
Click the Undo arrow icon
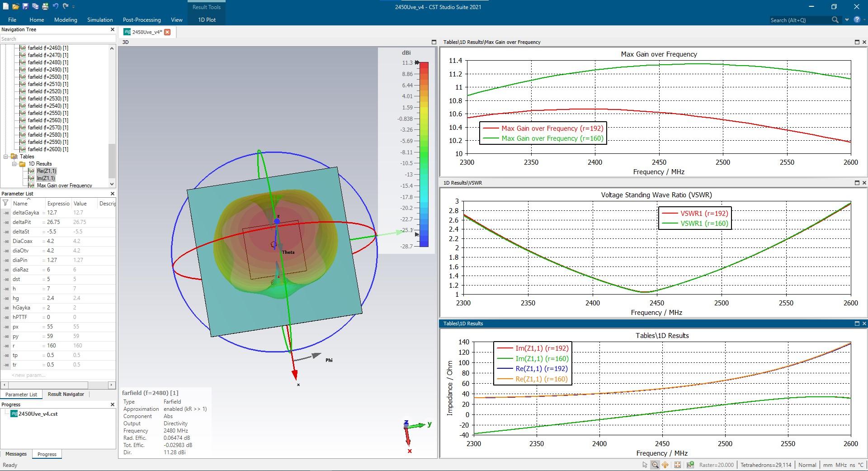point(55,6)
